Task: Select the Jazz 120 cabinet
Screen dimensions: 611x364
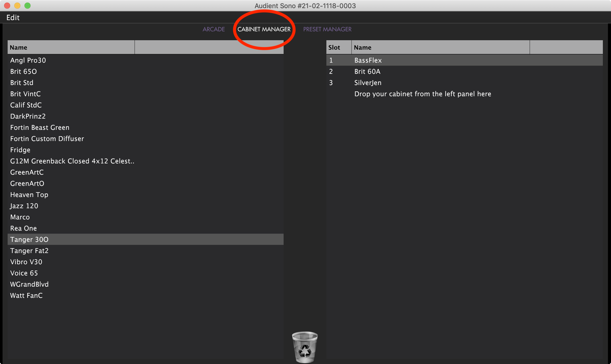Action: tap(24, 206)
